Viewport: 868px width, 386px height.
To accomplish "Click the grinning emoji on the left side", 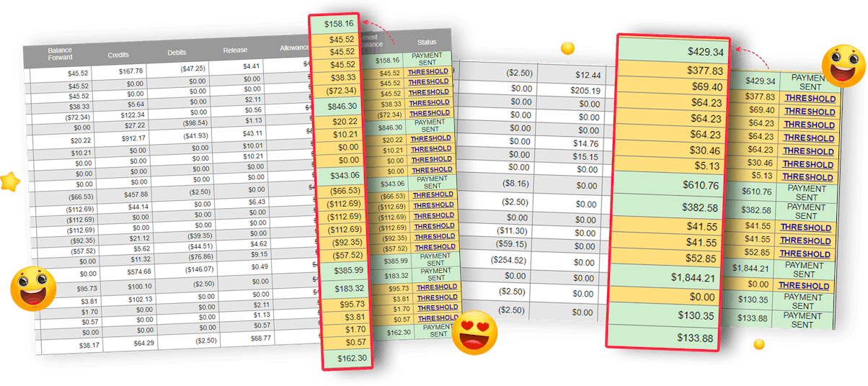I will [x=32, y=288].
